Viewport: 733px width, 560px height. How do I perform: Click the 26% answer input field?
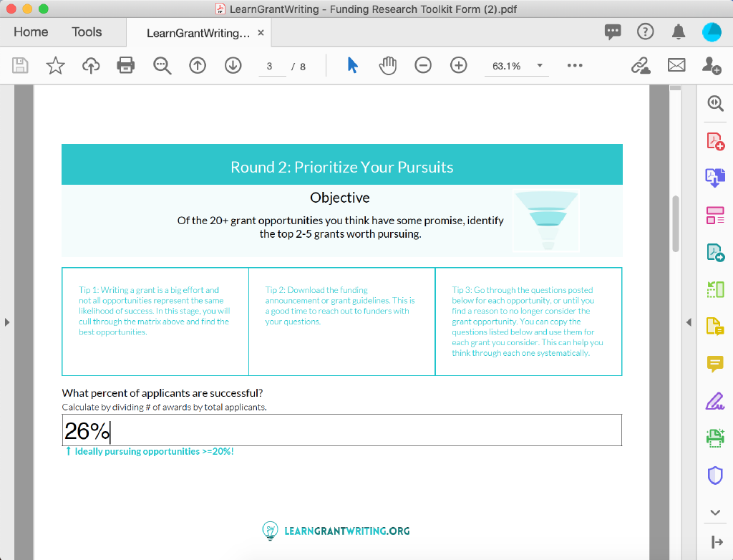341,430
